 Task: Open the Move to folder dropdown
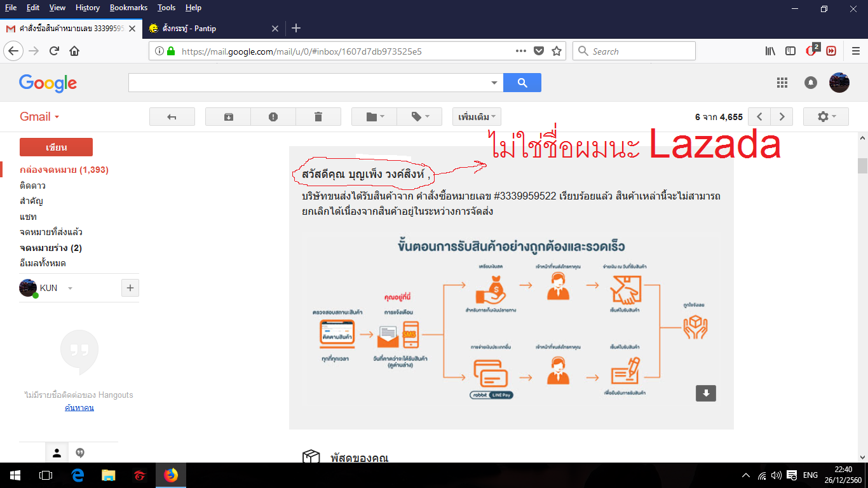pos(374,117)
